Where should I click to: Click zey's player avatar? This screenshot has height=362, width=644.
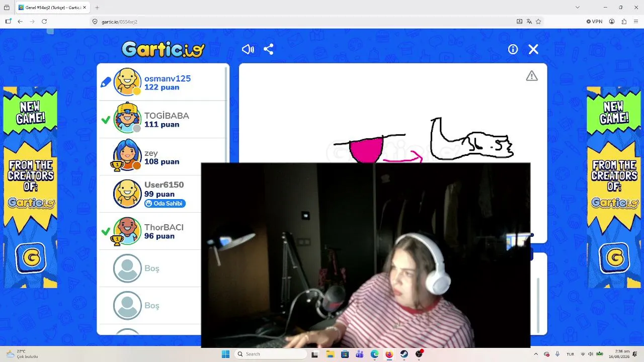click(x=127, y=156)
